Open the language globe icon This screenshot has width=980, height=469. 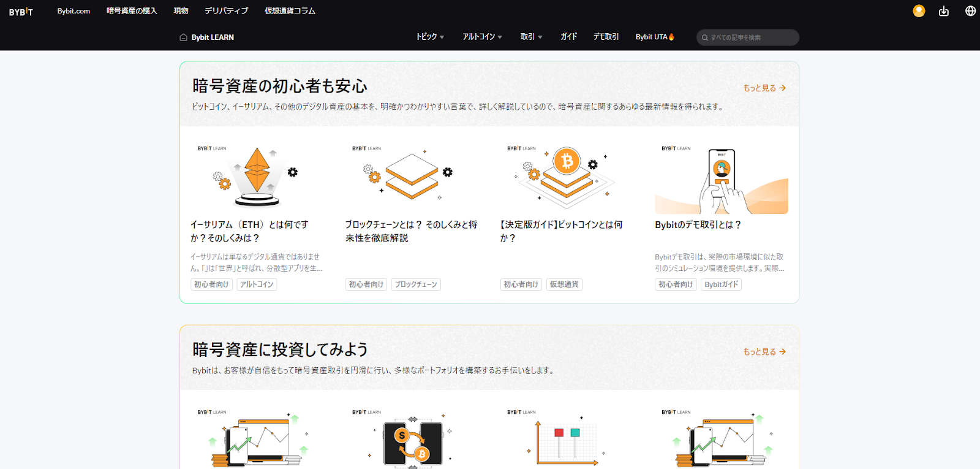tap(970, 11)
